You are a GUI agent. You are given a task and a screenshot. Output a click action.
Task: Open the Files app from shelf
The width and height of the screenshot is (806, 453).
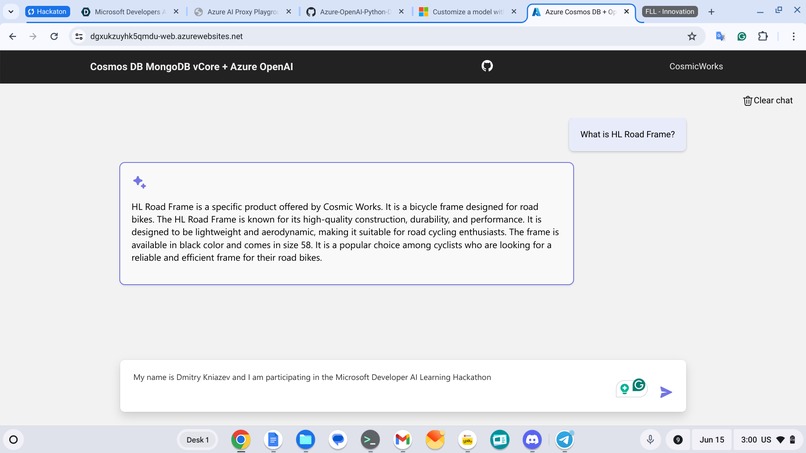click(x=305, y=440)
